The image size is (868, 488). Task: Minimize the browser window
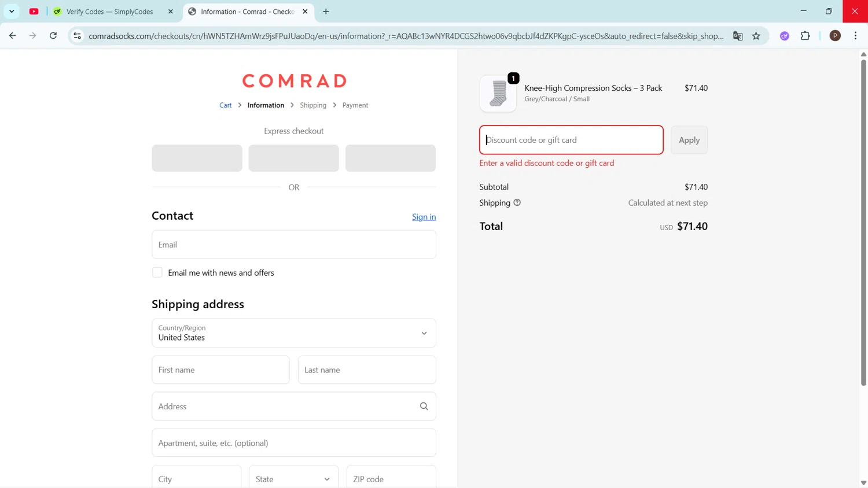pos(803,11)
